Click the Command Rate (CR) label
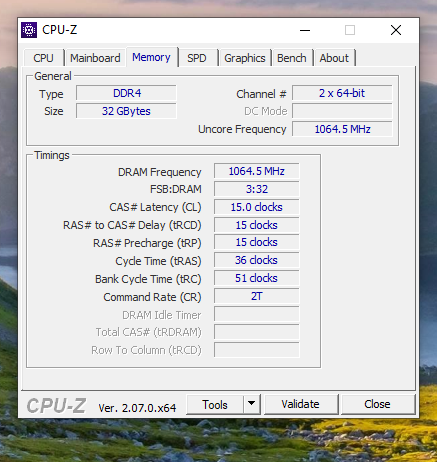The height and width of the screenshot is (462, 437). pos(152,297)
